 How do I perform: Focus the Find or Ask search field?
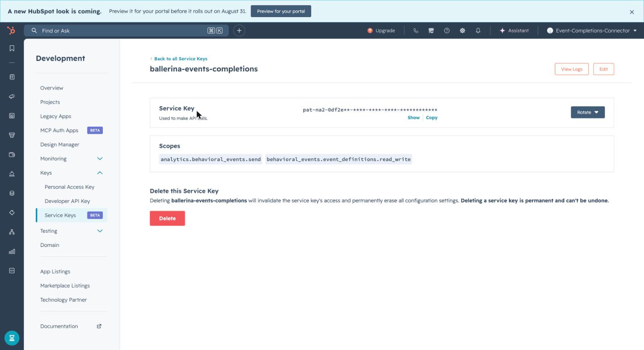coord(126,30)
